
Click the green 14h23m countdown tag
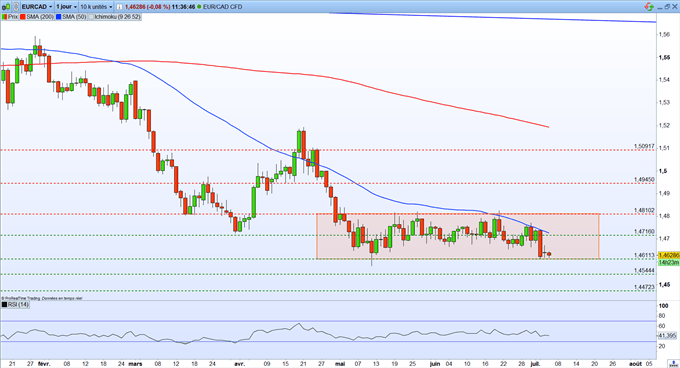point(669,263)
